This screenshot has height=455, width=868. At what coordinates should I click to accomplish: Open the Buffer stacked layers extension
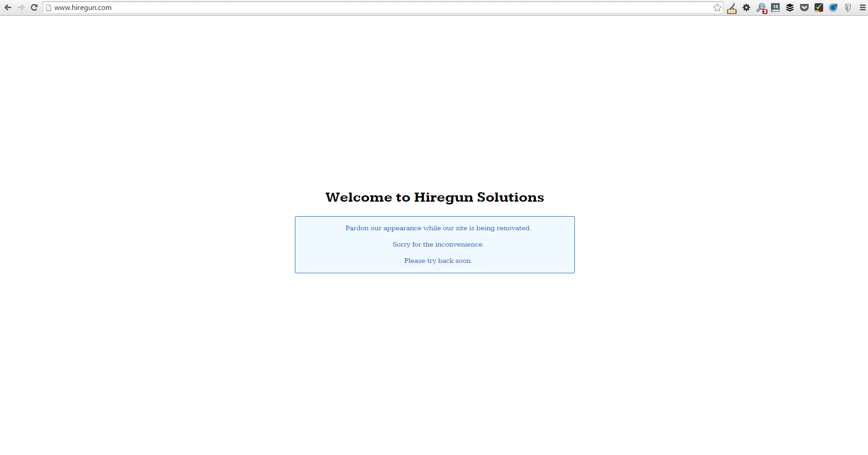click(x=790, y=8)
